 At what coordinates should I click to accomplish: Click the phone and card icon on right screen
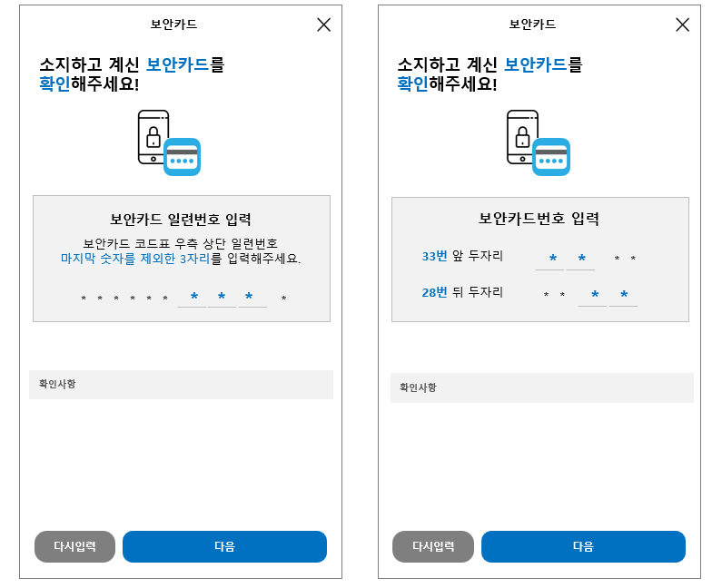click(539, 142)
